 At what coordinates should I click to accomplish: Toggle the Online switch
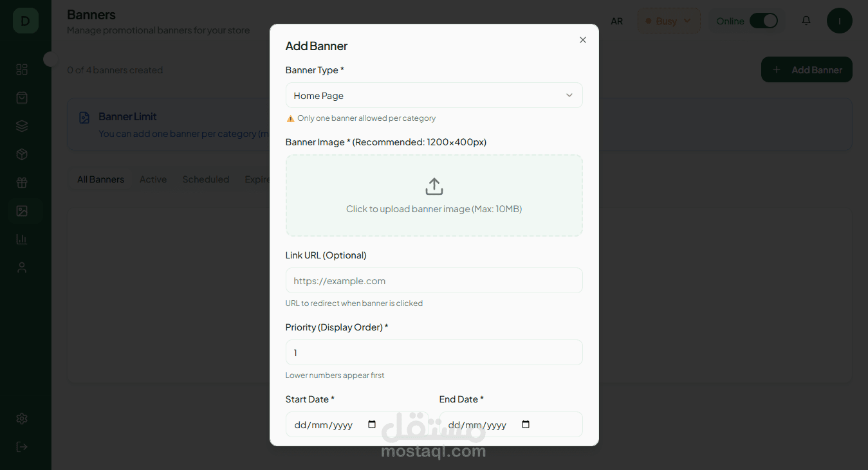coord(764,21)
